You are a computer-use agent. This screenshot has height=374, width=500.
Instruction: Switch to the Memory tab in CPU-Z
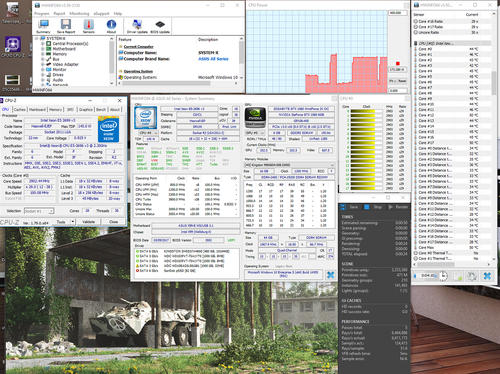point(55,110)
